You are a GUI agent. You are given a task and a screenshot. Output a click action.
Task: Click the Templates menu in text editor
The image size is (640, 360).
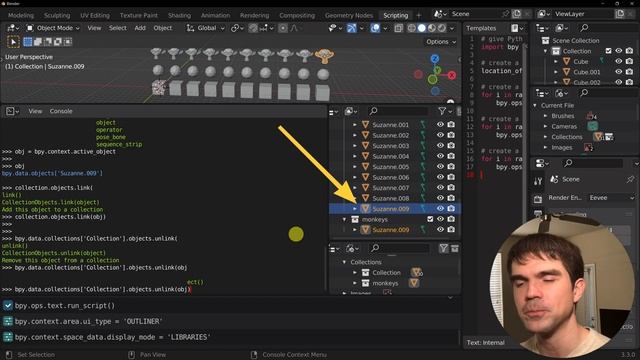coord(481,28)
